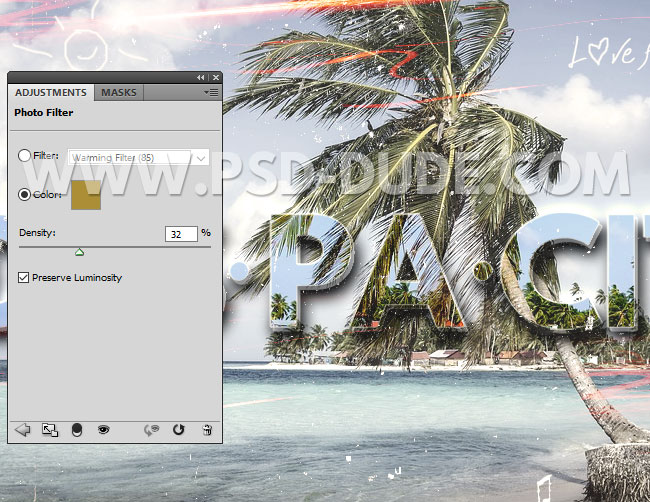This screenshot has width=650, height=502.
Task: Return to the adjustment list with the back arrow
Action: tap(22, 429)
